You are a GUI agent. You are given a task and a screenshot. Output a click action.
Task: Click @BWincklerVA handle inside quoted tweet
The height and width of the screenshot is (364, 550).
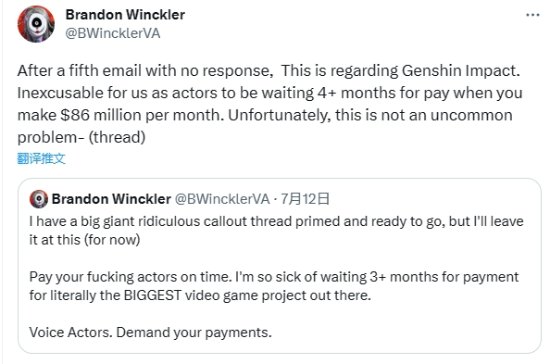click(x=222, y=199)
